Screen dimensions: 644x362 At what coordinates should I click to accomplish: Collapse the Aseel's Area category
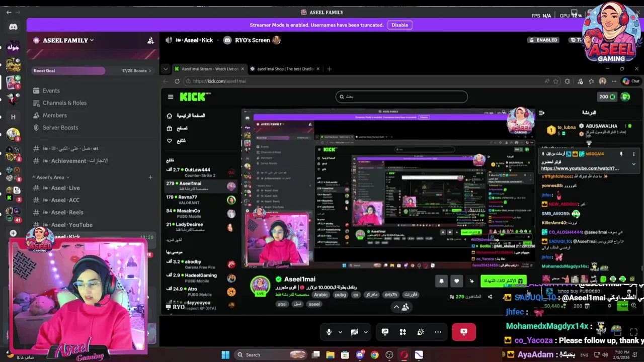pos(52,177)
